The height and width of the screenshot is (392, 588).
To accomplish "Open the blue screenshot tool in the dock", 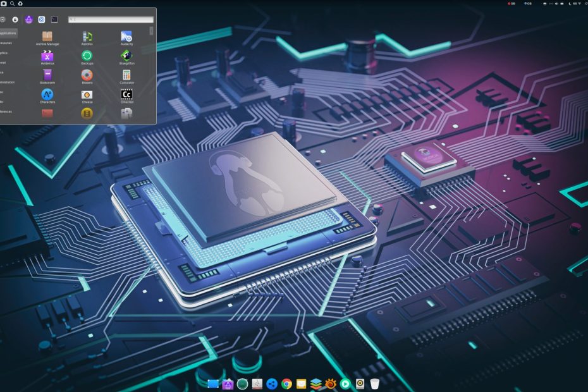I will click(x=213, y=384).
